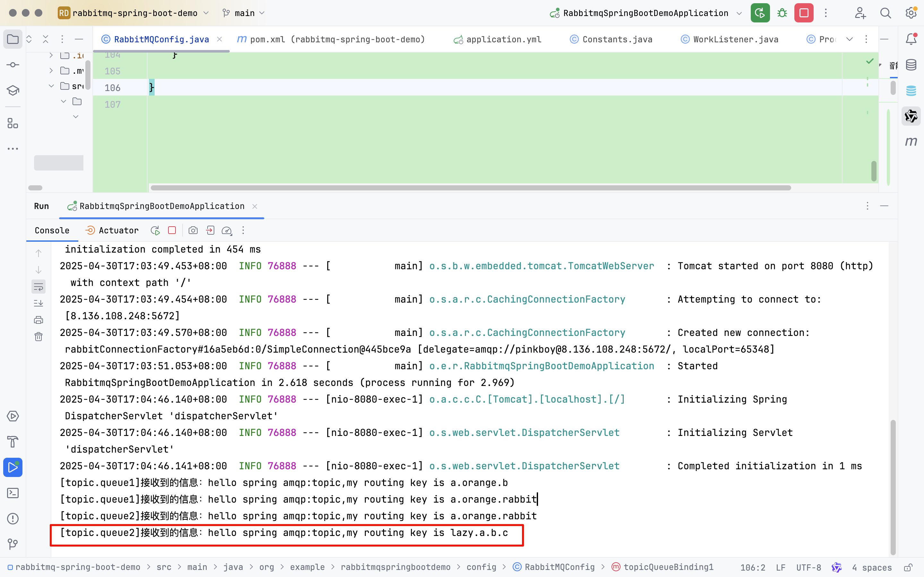Open the main branch dropdown
Viewport: 924px width, 577px height.
click(x=244, y=13)
